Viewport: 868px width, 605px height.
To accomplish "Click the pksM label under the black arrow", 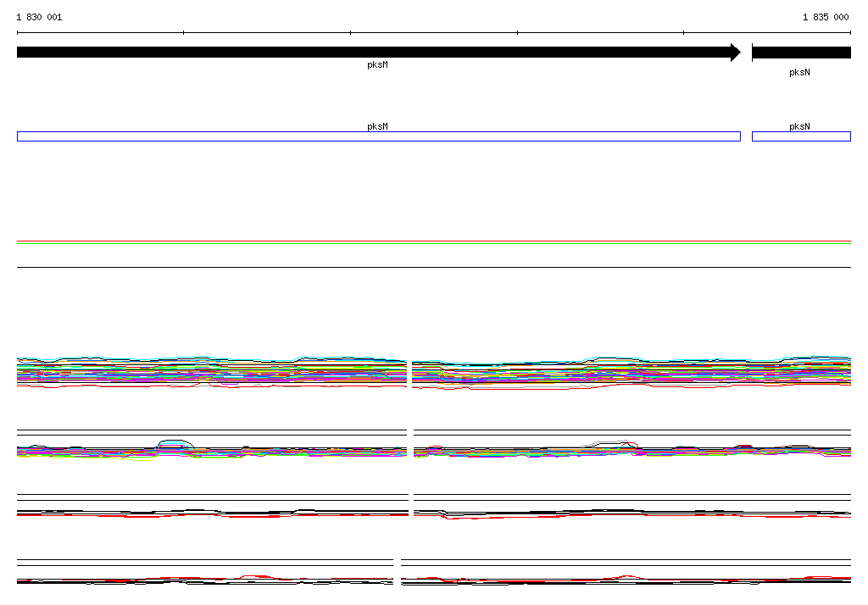I will (377, 64).
